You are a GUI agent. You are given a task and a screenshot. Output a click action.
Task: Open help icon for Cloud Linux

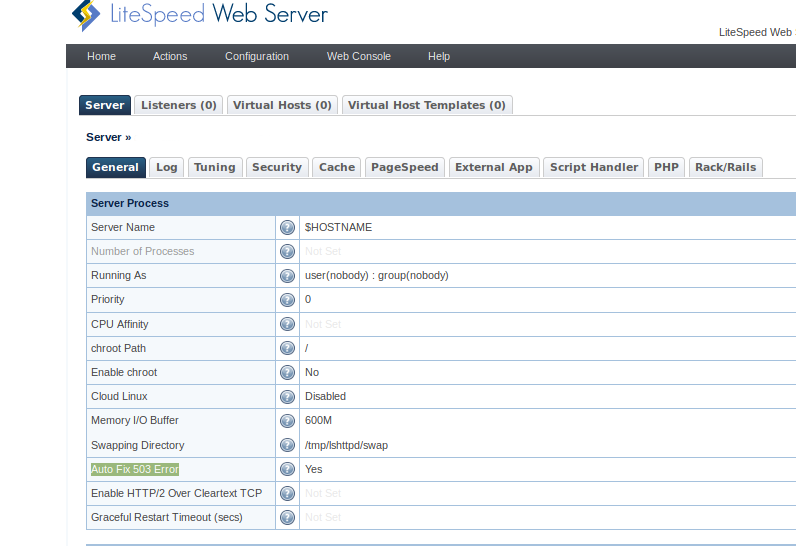click(x=287, y=396)
